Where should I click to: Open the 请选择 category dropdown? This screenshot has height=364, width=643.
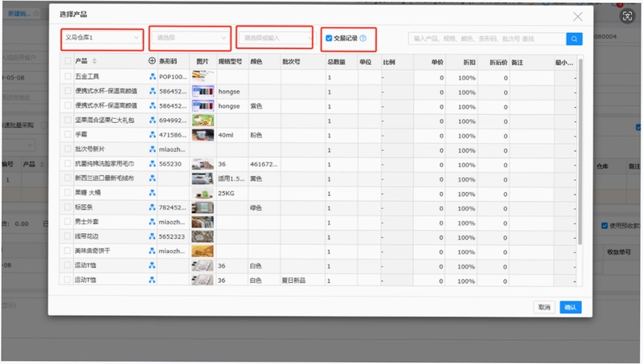[190, 38]
